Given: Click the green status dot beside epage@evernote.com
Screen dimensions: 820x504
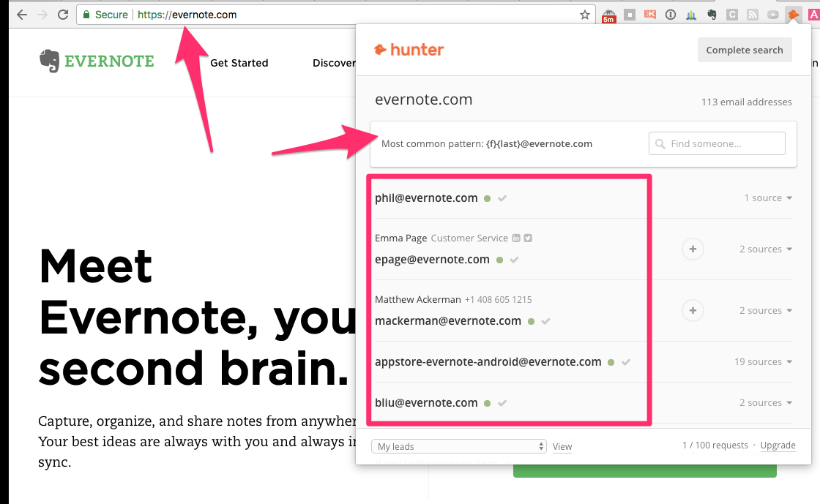Looking at the screenshot, I should 499,260.
